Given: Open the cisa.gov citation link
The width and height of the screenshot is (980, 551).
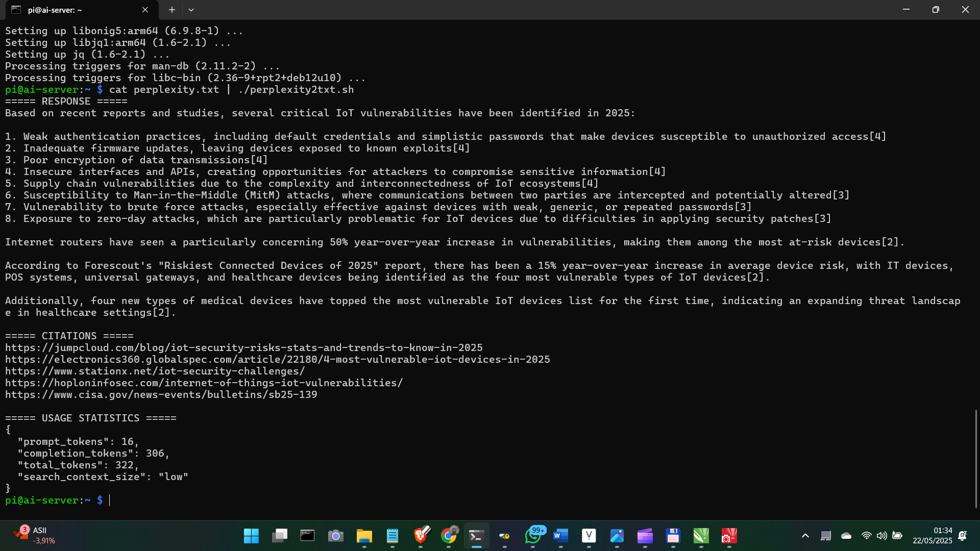Looking at the screenshot, I should pyautogui.click(x=161, y=394).
